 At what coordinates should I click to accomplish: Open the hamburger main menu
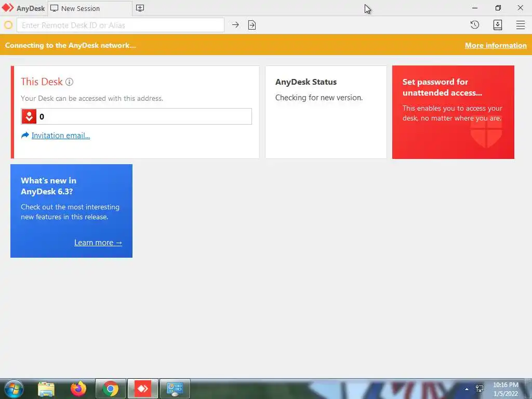(x=521, y=25)
